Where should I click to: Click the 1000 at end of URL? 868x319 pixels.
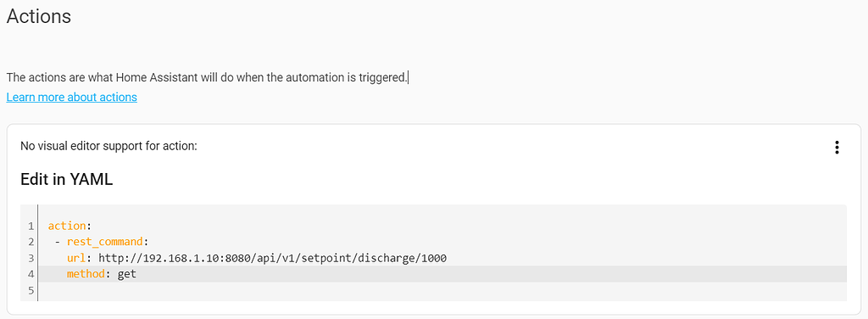coord(433,258)
